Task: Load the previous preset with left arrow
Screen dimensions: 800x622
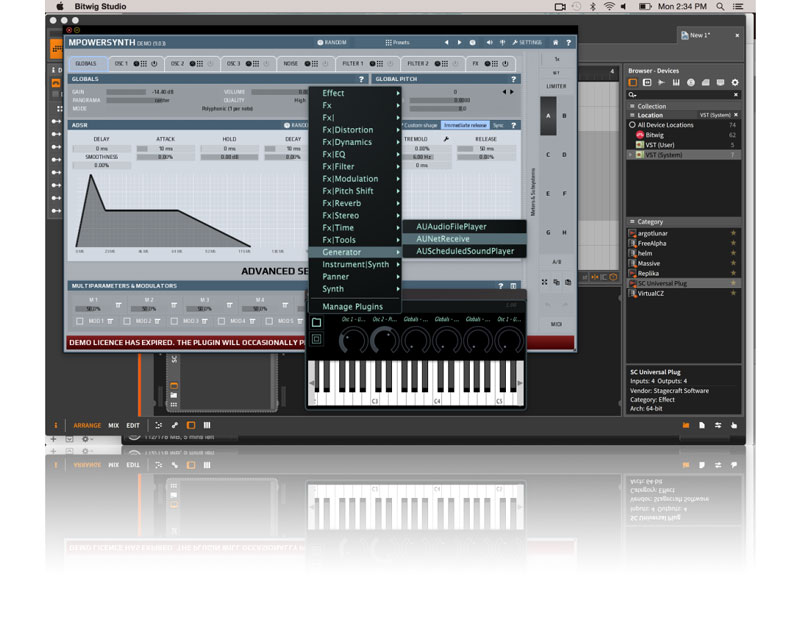Action: (x=446, y=42)
